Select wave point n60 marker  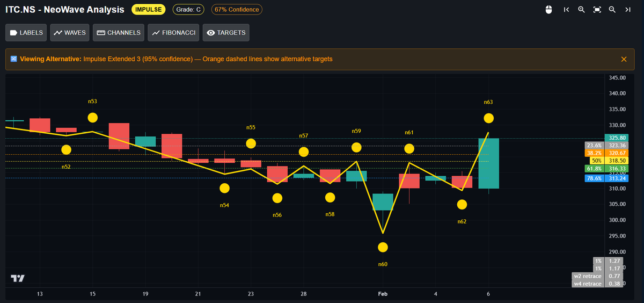pos(383,248)
